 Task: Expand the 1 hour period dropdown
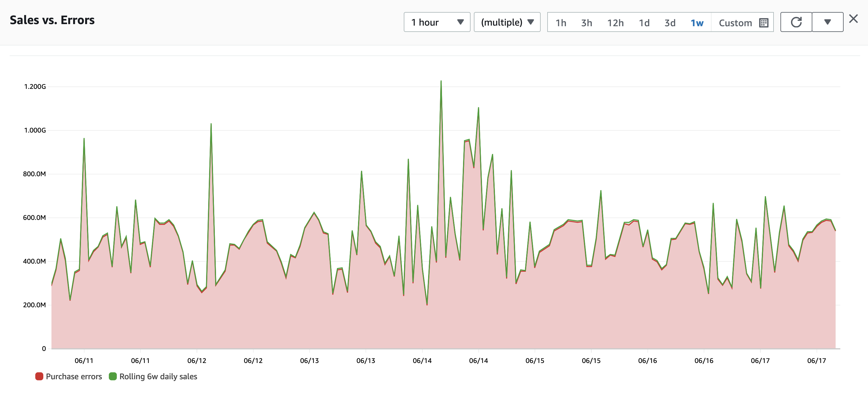click(x=437, y=22)
